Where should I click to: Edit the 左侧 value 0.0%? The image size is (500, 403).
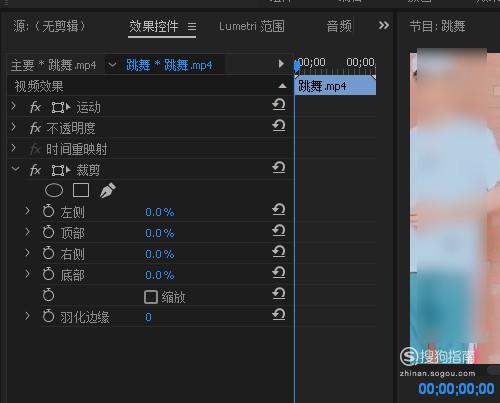click(160, 212)
